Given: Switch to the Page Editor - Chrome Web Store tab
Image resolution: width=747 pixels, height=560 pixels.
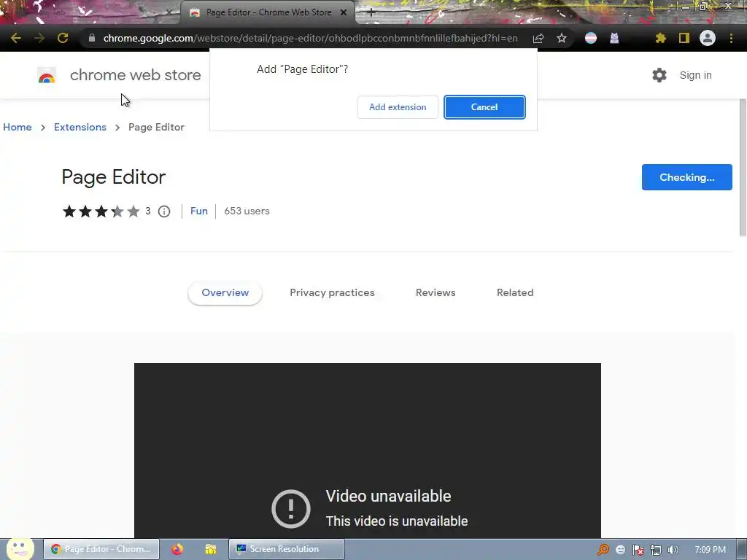Looking at the screenshot, I should 268,13.
